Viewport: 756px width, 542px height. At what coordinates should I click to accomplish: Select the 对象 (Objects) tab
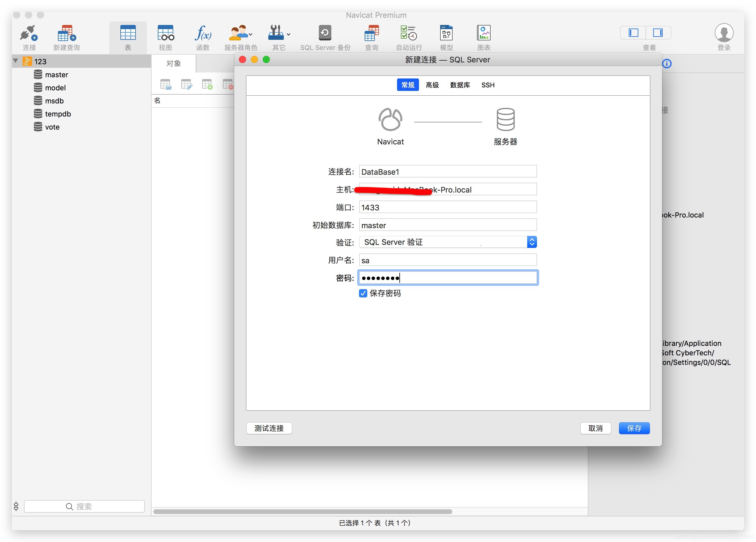point(174,63)
